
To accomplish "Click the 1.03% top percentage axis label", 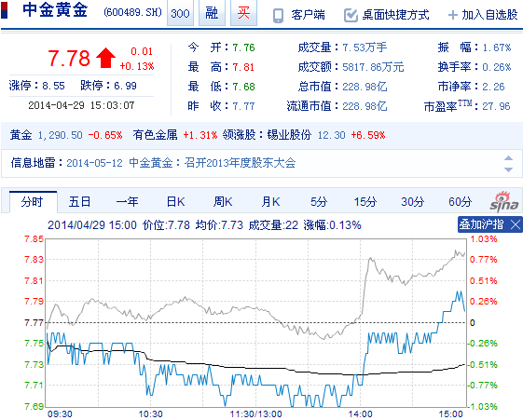I will [x=483, y=238].
